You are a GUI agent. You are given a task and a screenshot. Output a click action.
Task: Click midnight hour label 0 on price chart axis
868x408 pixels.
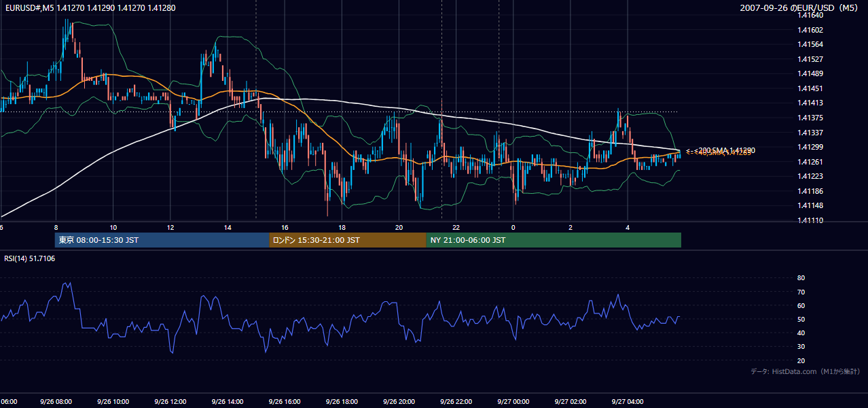(513, 227)
